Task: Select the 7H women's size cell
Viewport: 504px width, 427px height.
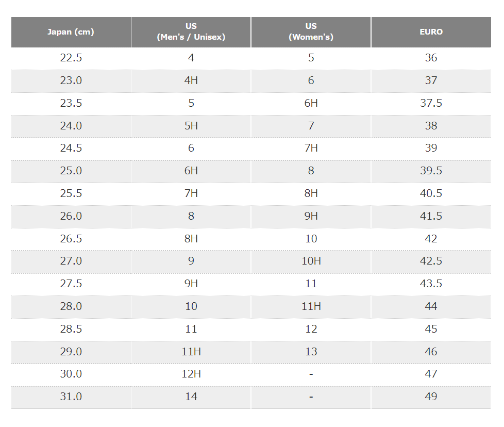Action: point(311,149)
